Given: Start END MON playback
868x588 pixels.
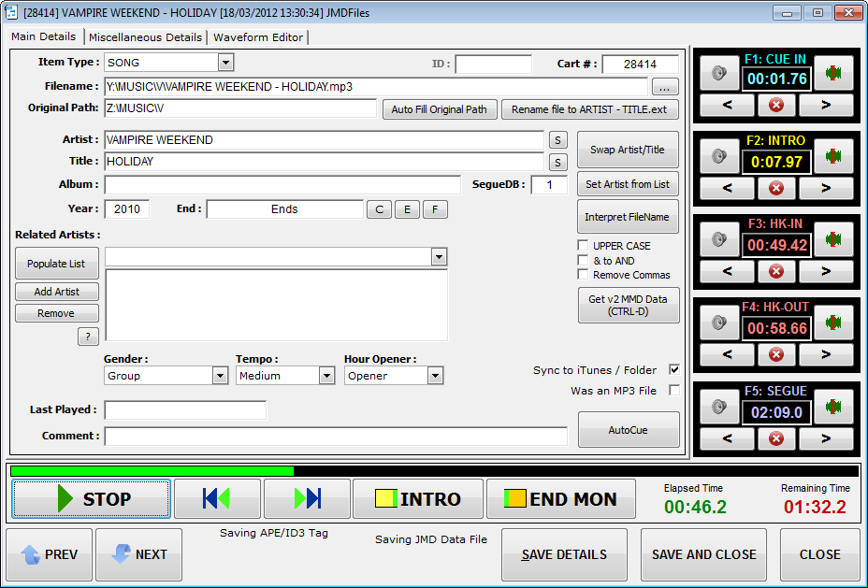Looking at the screenshot, I should coord(561,499).
